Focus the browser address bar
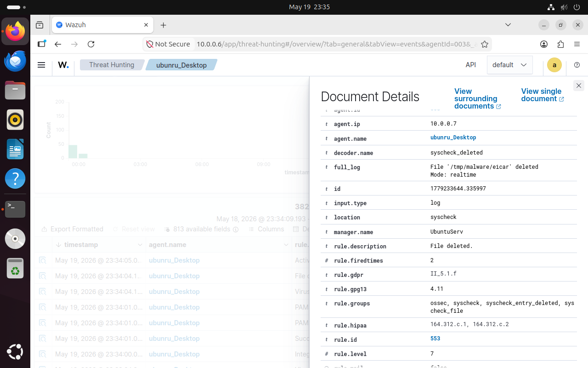The width and height of the screenshot is (588, 368). coord(338,44)
